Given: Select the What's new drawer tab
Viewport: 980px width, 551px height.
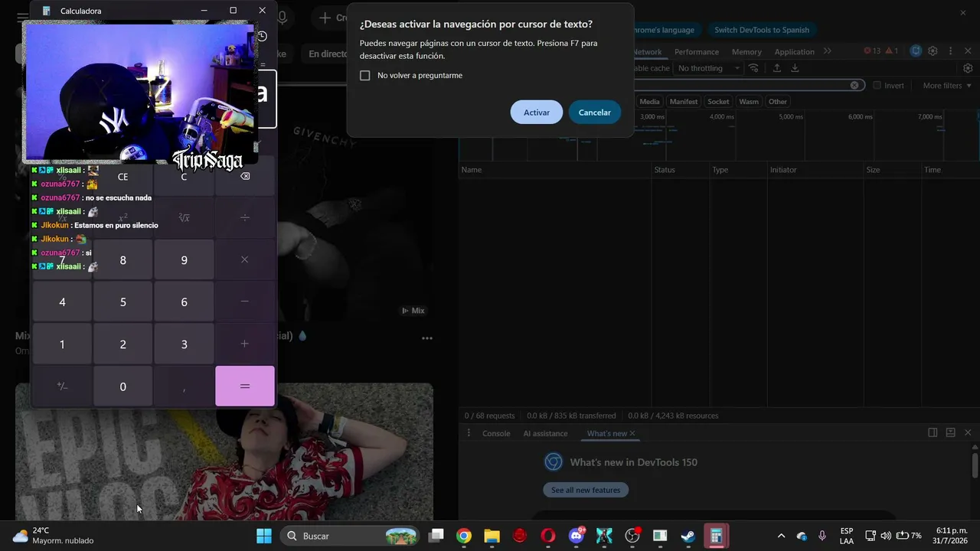Looking at the screenshot, I should 606,433.
